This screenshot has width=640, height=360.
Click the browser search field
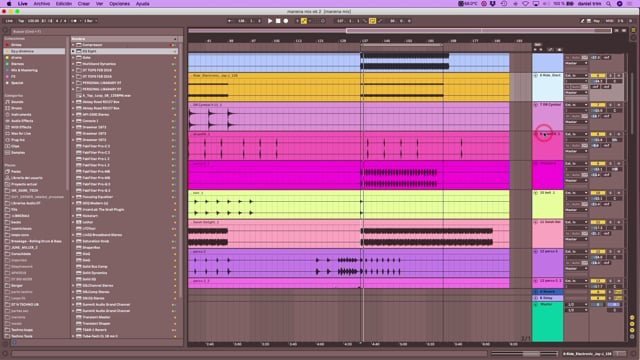pos(96,31)
